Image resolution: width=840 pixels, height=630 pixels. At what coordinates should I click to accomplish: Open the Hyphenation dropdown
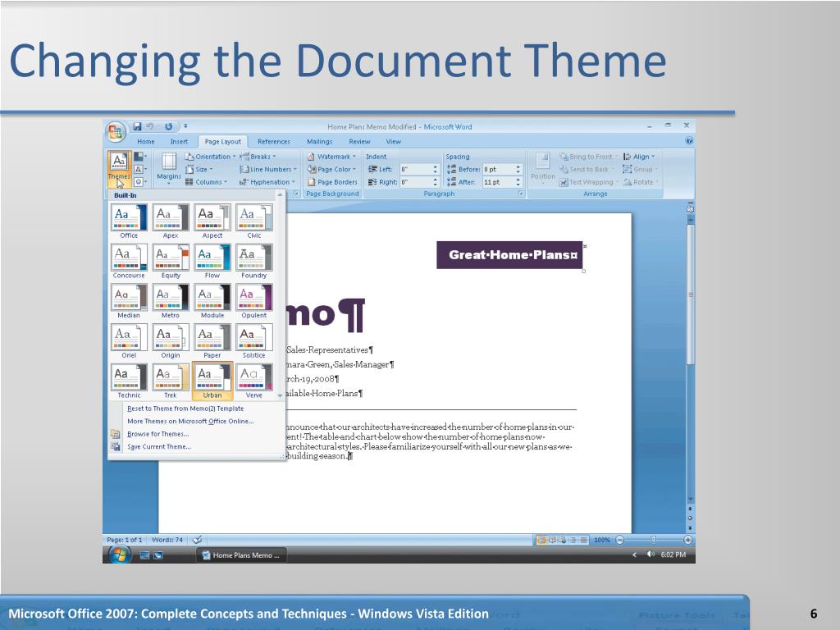click(267, 182)
